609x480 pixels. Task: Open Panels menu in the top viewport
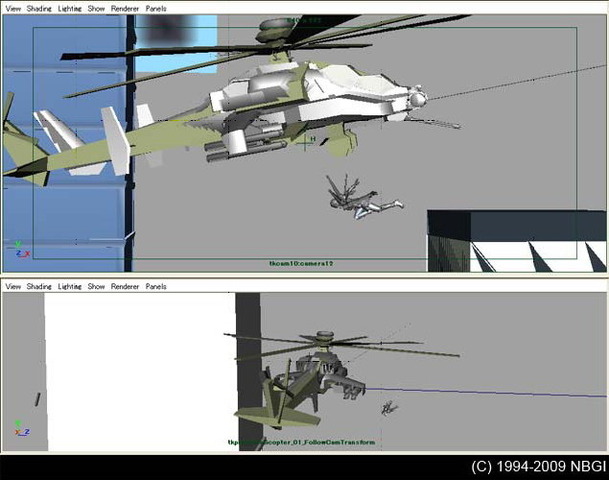[156, 8]
